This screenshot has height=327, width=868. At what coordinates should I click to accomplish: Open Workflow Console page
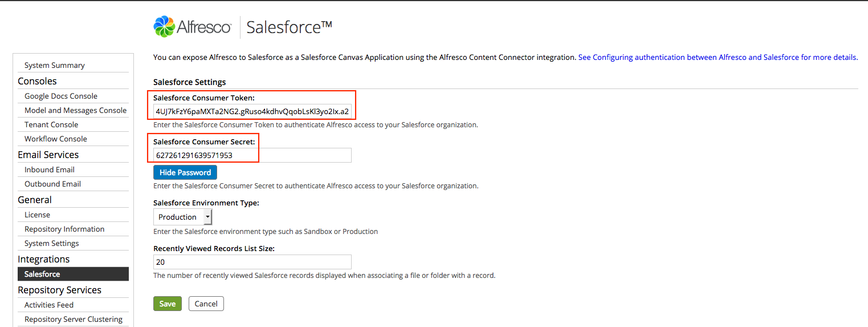point(56,139)
